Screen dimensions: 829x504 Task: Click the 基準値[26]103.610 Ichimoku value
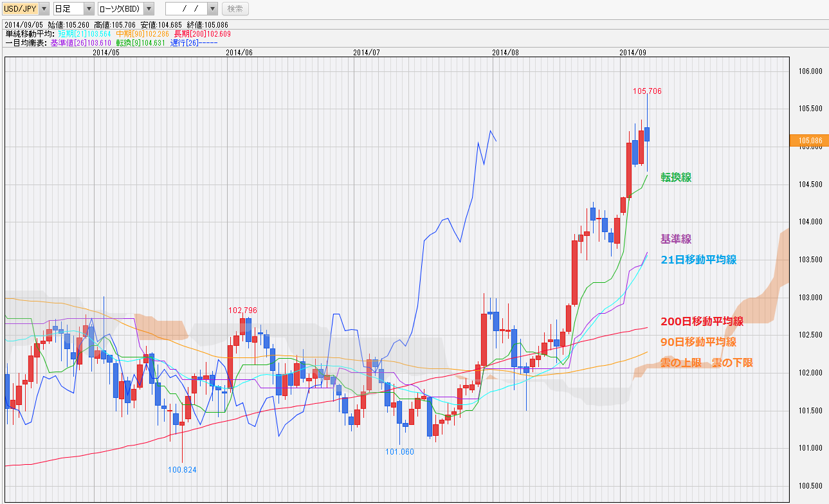point(80,42)
